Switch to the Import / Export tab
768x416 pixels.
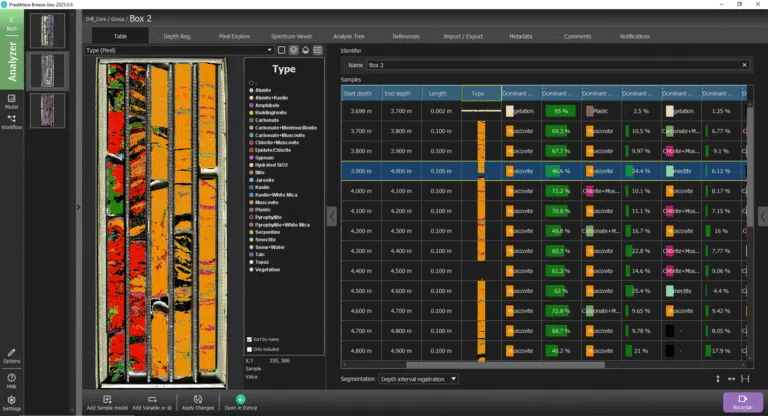(463, 36)
